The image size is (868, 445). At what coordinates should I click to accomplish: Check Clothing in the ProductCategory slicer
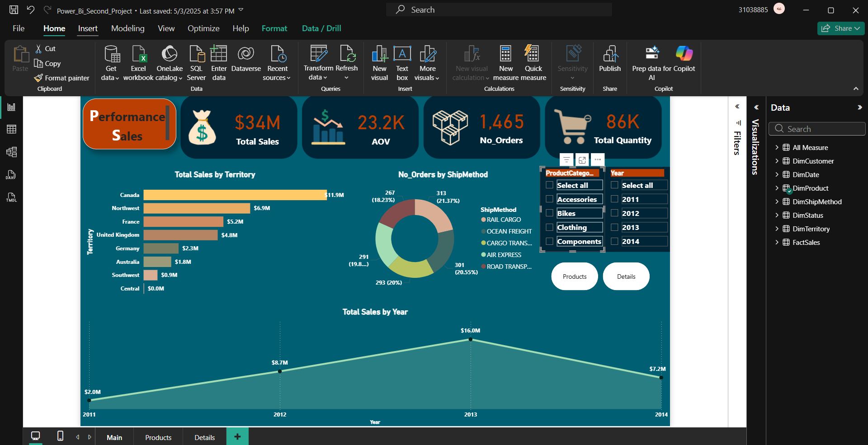point(550,227)
